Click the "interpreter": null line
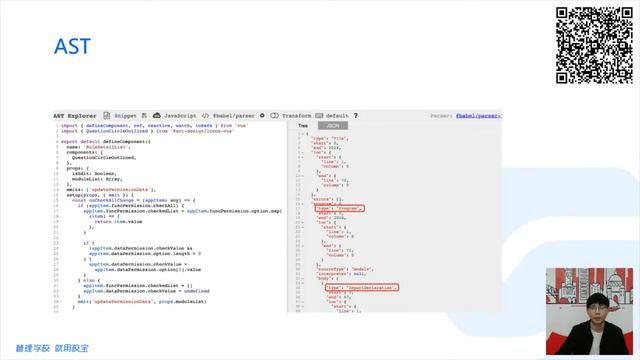This screenshot has height=360, width=640. point(341,274)
